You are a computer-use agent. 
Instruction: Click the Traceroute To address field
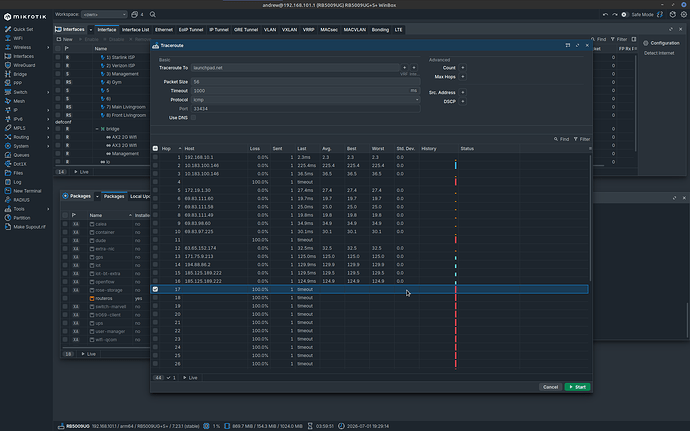point(295,68)
